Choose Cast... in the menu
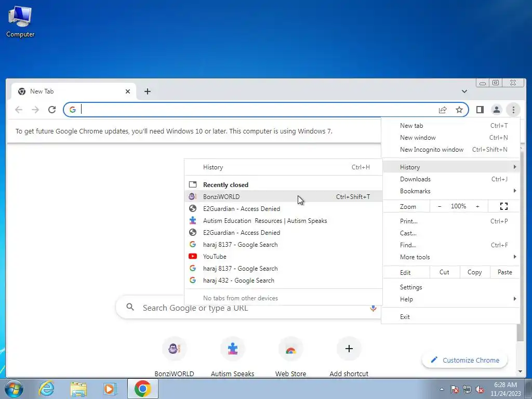Image resolution: width=532 pixels, height=399 pixels. click(450, 233)
